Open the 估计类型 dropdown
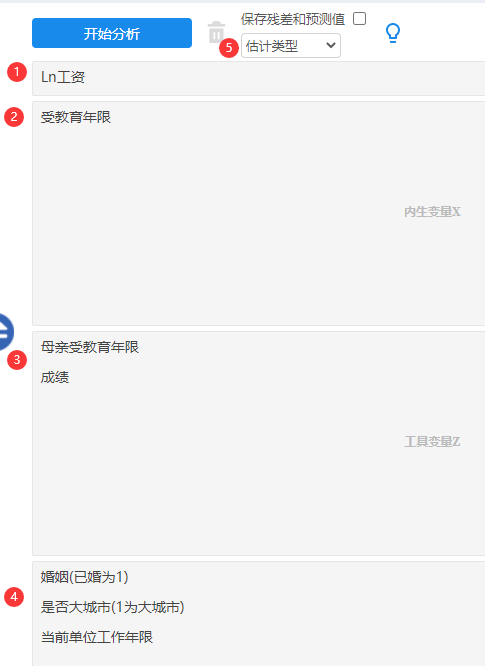Viewport: 485px width, 666px height. coord(291,45)
